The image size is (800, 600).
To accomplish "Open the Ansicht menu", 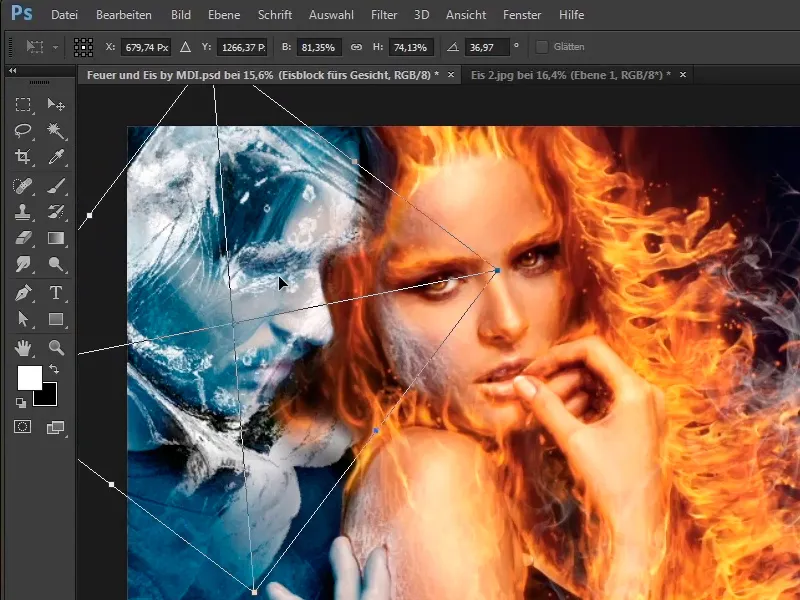I will [466, 15].
